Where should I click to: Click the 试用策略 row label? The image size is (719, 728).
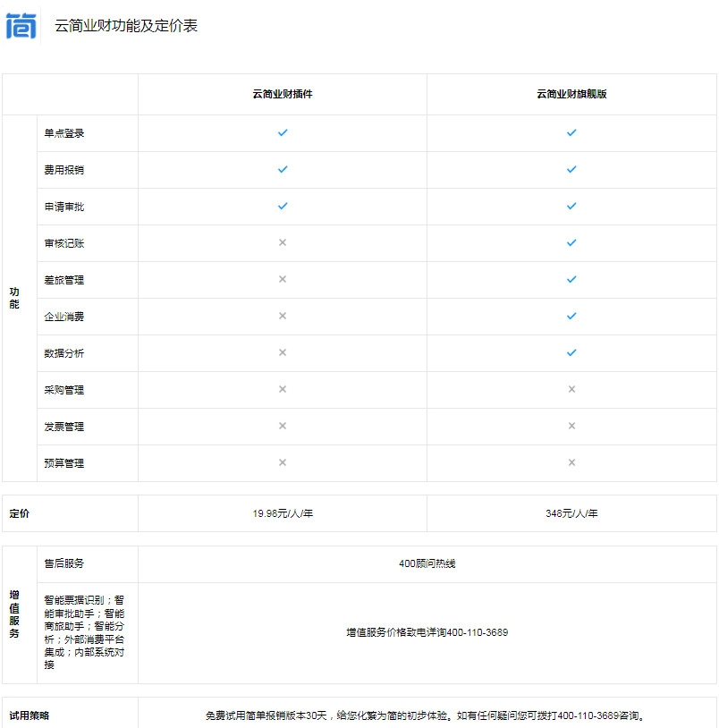(x=30, y=715)
